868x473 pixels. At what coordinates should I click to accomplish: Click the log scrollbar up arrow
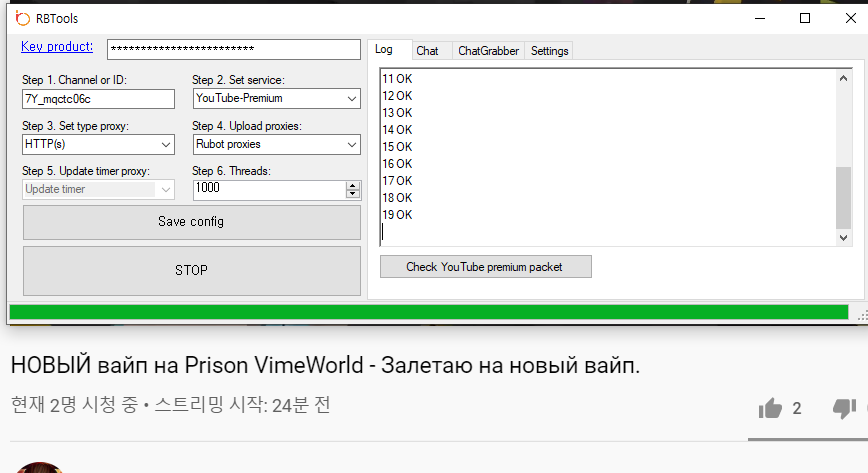click(x=843, y=78)
